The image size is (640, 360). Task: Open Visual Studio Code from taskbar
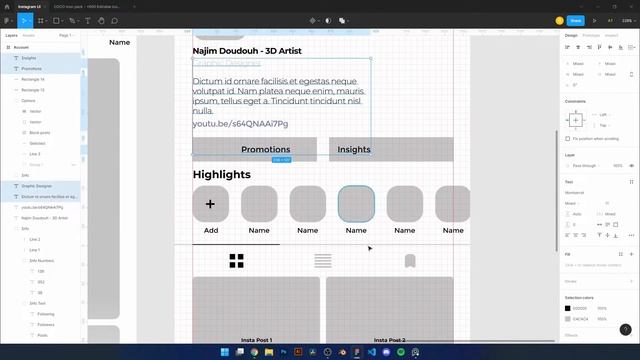coord(371,352)
